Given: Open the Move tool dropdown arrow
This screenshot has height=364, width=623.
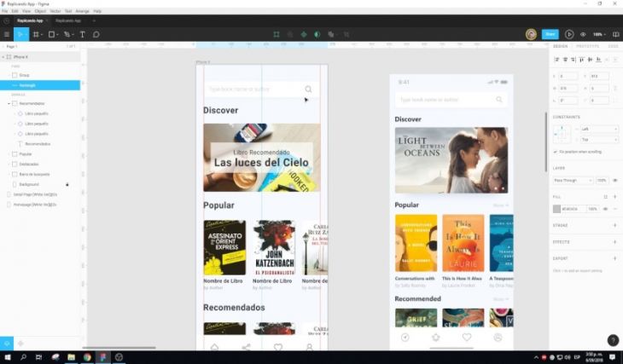Looking at the screenshot, I should tap(26, 35).
